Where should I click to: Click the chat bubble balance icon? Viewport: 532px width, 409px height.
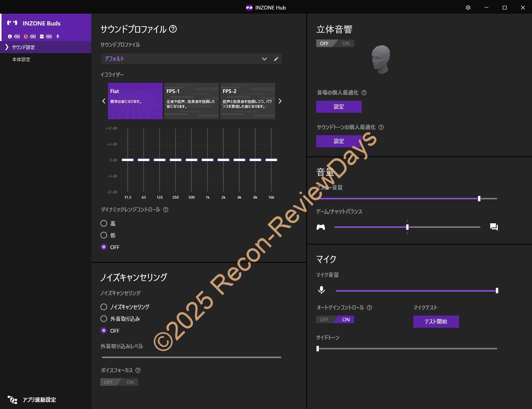click(494, 227)
